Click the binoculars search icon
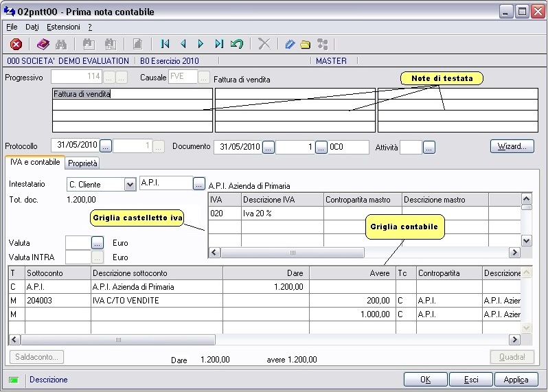This screenshot has height=392, width=548. coord(61,45)
